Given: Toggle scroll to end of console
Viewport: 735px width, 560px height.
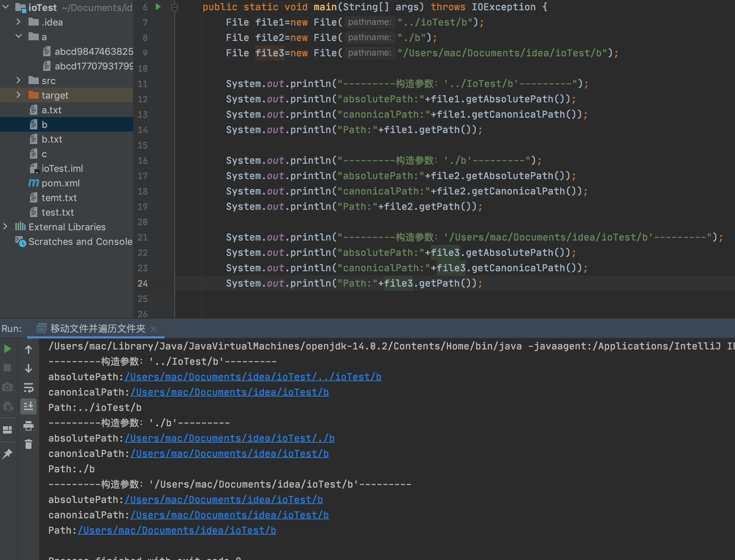Looking at the screenshot, I should click(29, 406).
